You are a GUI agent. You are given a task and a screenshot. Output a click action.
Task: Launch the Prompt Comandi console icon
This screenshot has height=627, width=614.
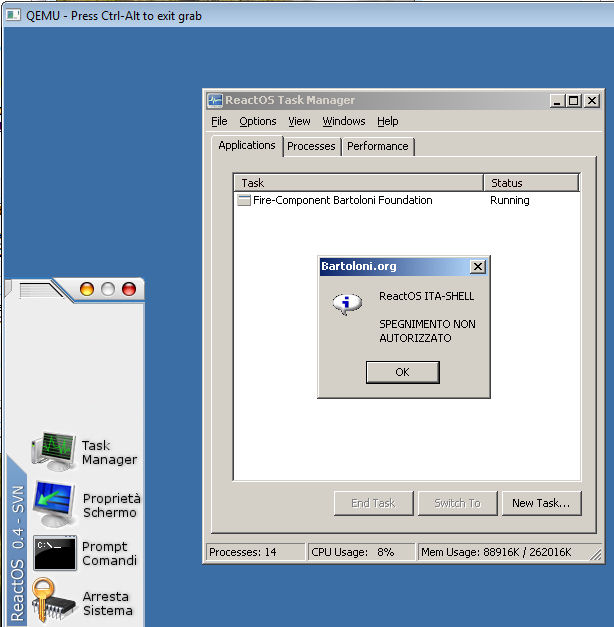click(x=55, y=553)
